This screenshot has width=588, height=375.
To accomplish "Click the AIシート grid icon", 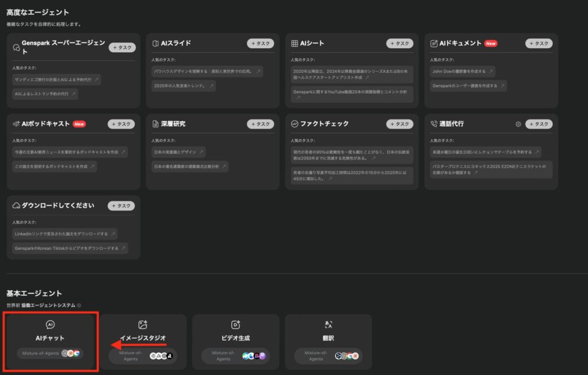I will tap(295, 44).
